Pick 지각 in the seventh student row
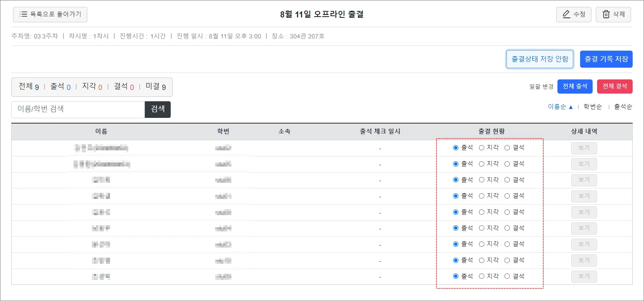Screen dimensions: 644x301 coord(481,244)
